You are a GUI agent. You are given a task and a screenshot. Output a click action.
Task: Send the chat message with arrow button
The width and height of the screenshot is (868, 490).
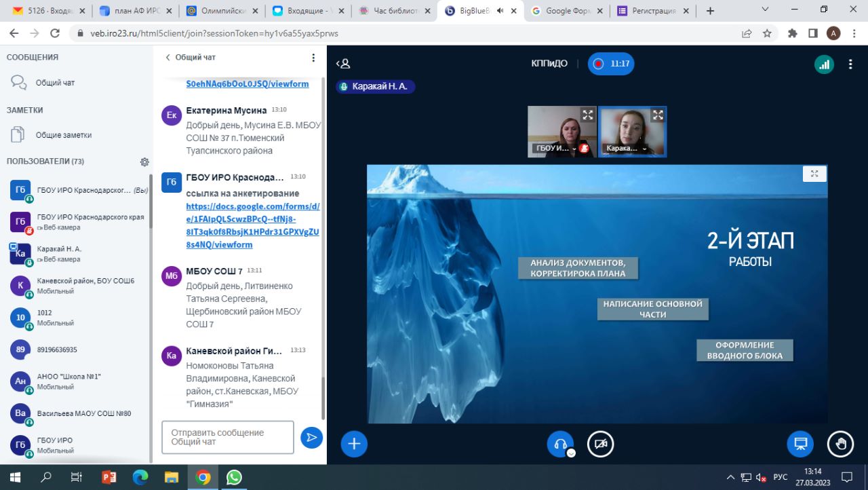(311, 438)
